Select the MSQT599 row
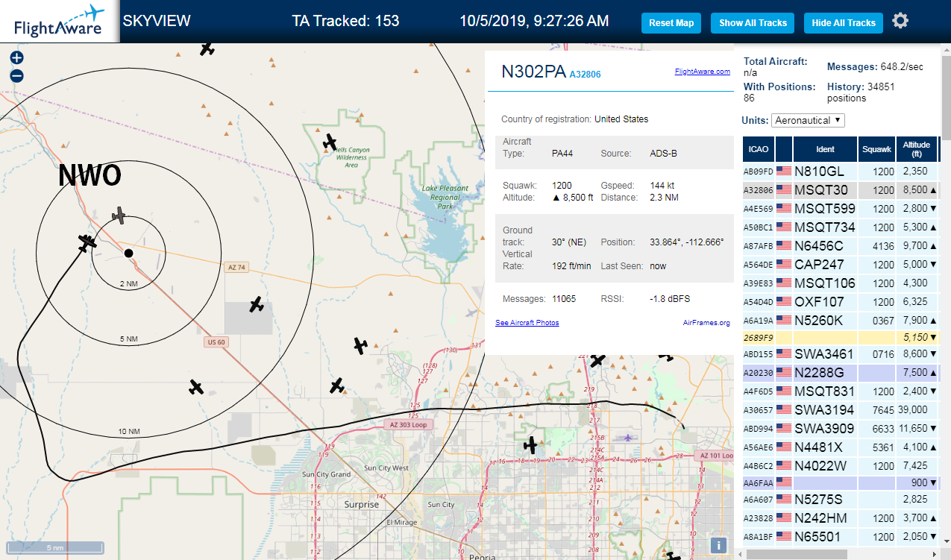 click(x=840, y=209)
